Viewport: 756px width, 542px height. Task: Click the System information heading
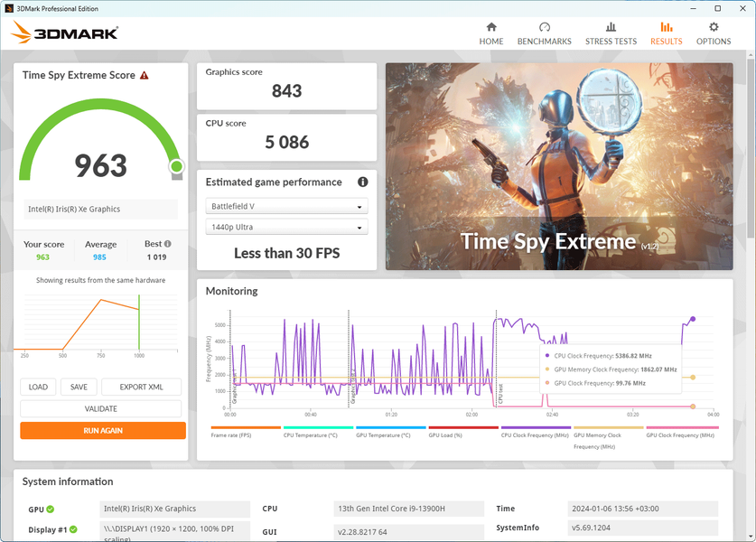click(68, 481)
